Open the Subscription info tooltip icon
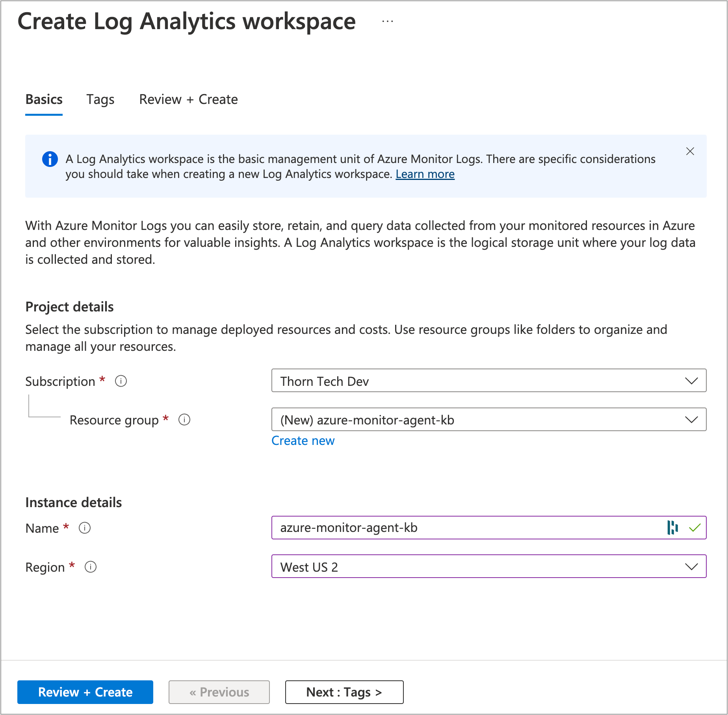 click(121, 381)
